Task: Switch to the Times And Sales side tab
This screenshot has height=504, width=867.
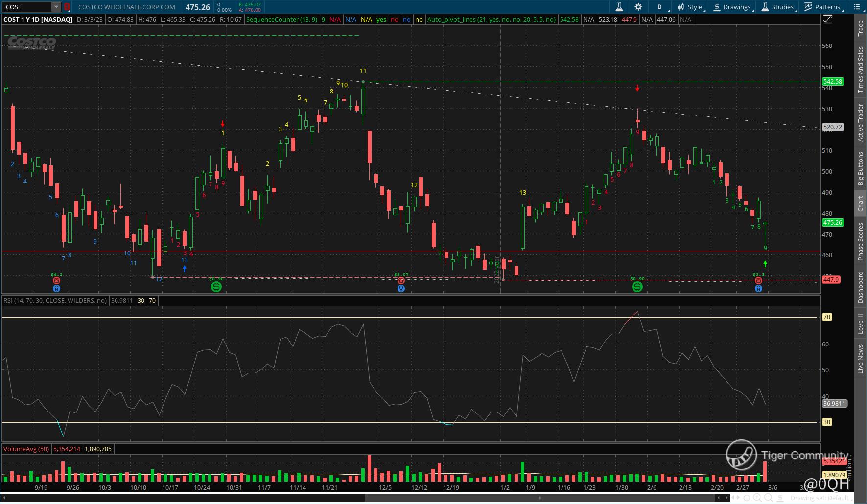Action: click(860, 69)
